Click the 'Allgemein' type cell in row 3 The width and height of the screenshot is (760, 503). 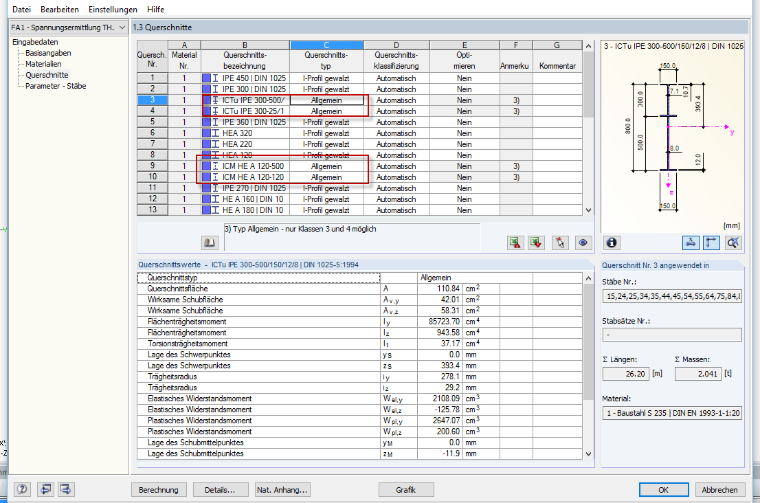click(327, 100)
